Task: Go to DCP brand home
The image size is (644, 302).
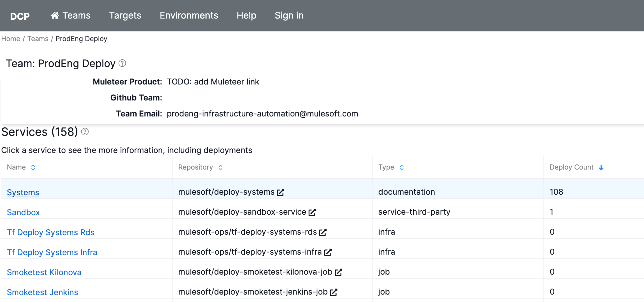Action: click(x=20, y=16)
